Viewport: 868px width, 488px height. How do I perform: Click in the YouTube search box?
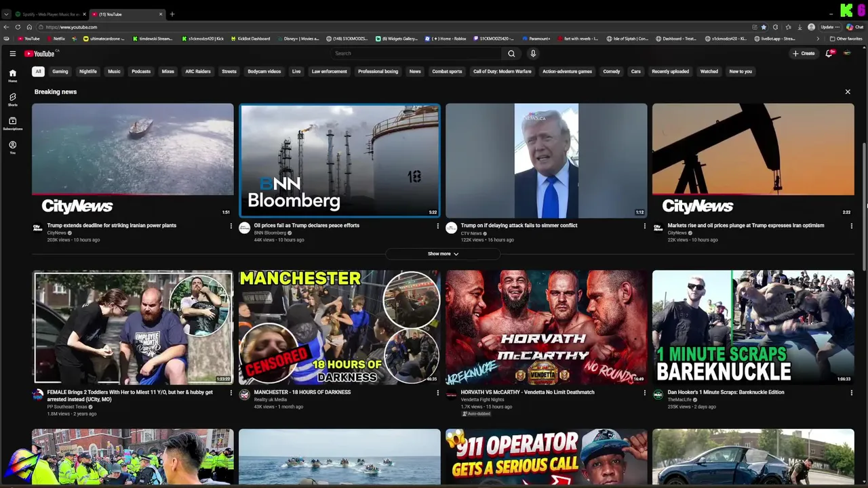click(417, 54)
